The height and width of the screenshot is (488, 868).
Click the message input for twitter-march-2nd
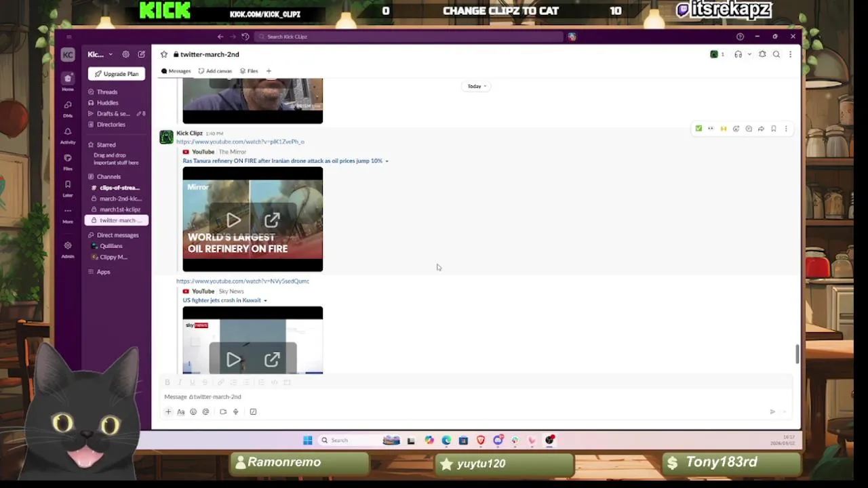tap(475, 396)
